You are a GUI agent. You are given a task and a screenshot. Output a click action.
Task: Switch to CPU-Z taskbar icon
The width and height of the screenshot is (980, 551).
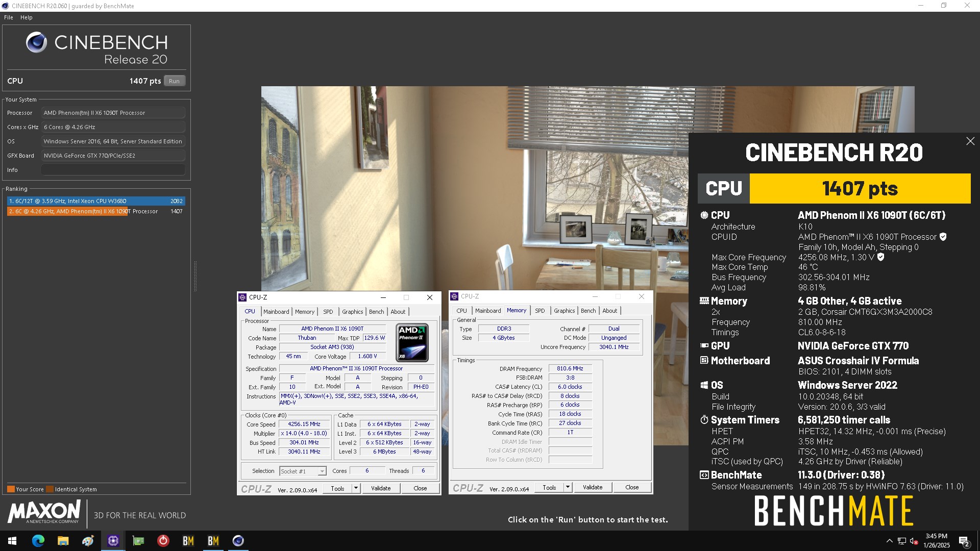pos(113,541)
